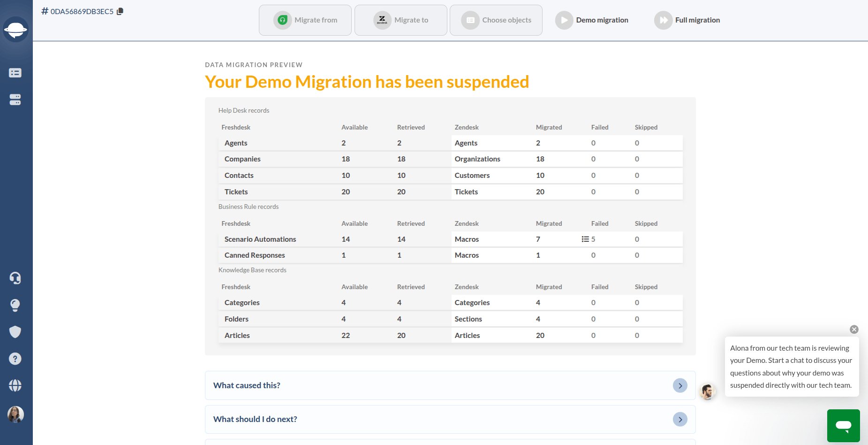Screen dimensions: 868x445
Task: Click the Contacts row label
Action: [239, 175]
